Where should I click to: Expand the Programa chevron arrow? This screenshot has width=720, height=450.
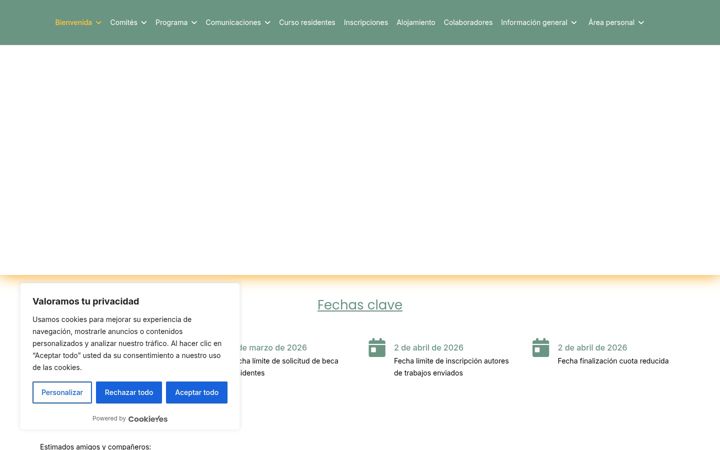[x=194, y=22]
